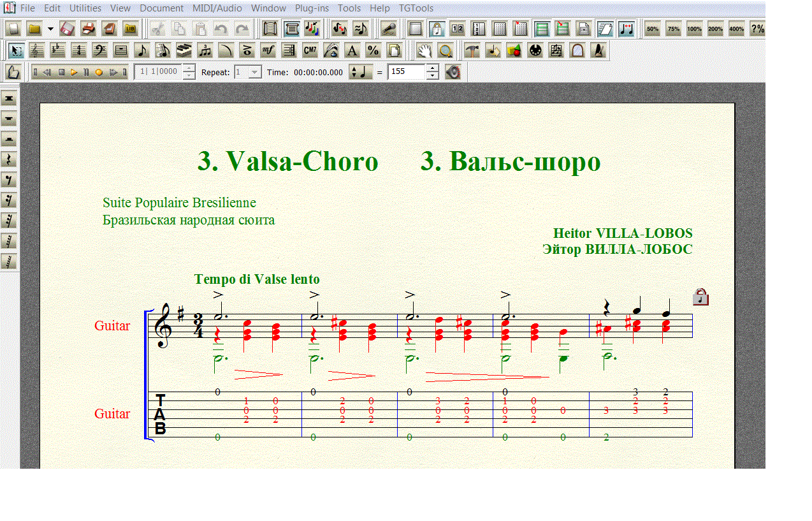Screen dimensions: 812x521
Task: Open the Repeat count dropdown
Action: (255, 72)
